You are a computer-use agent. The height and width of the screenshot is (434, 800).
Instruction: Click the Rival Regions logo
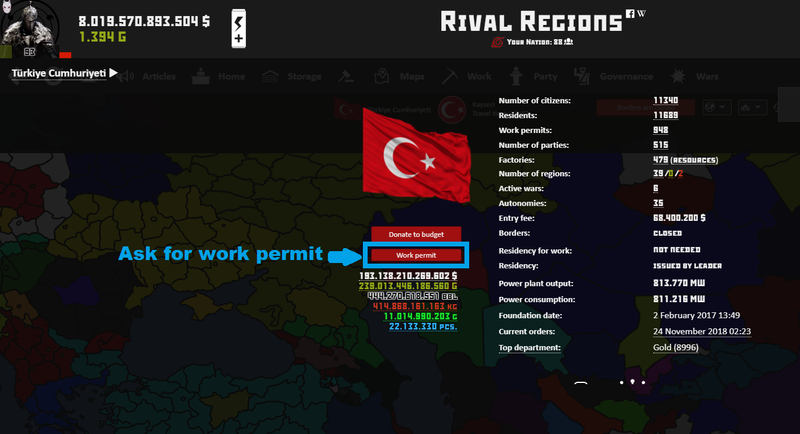(532, 22)
